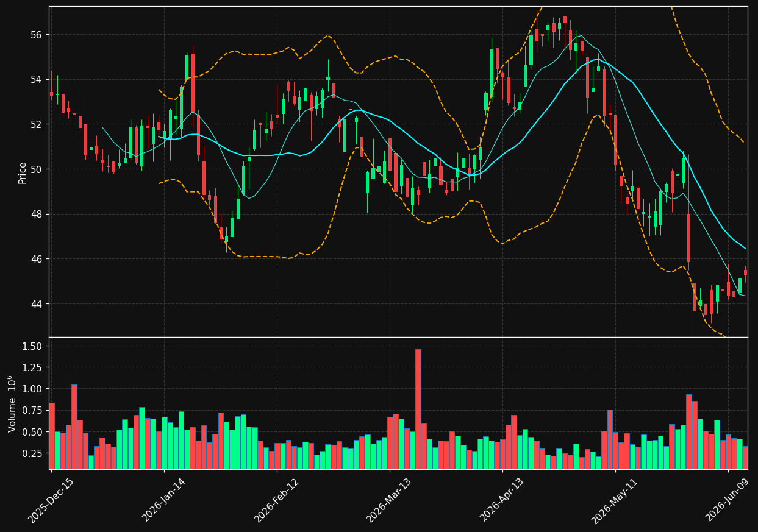Select the 54 price tick label

pyautogui.click(x=38, y=80)
